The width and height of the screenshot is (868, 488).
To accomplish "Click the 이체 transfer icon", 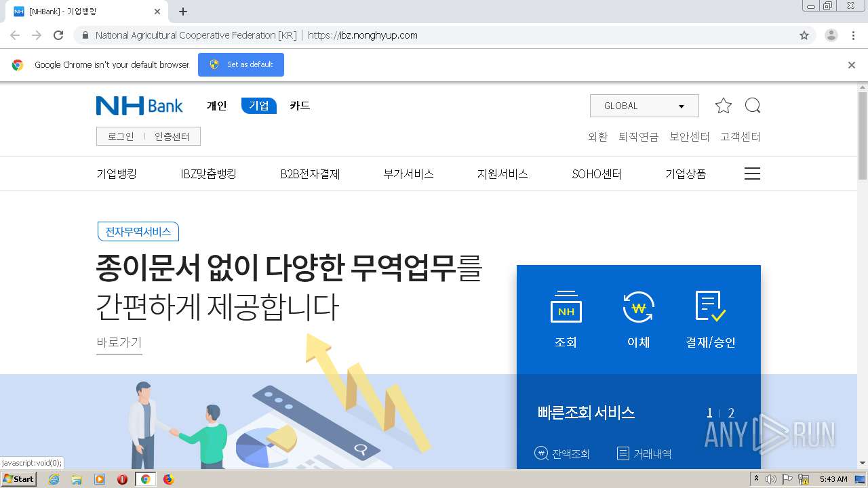I will pyautogui.click(x=638, y=319).
